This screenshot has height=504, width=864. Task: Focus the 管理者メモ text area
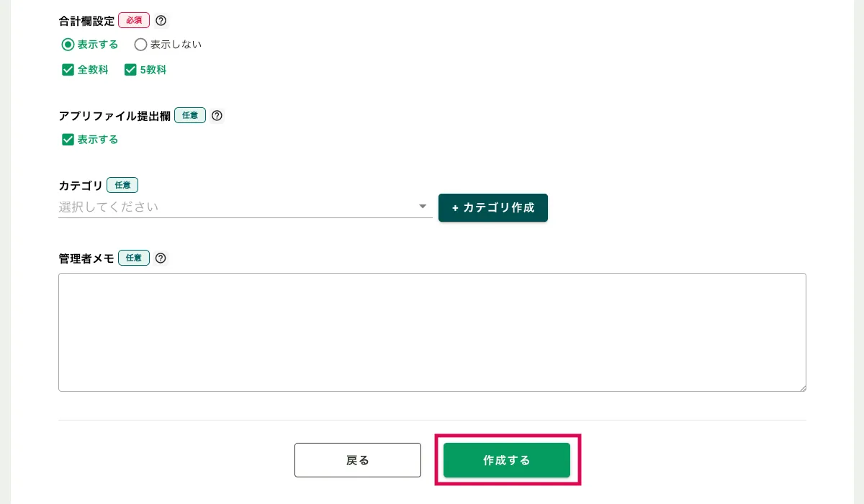coord(432,332)
